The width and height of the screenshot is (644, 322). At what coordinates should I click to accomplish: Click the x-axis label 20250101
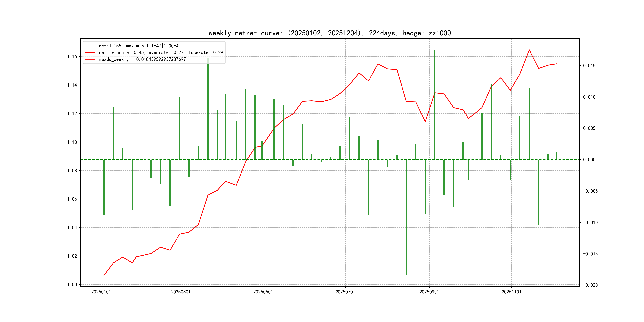pos(101,292)
